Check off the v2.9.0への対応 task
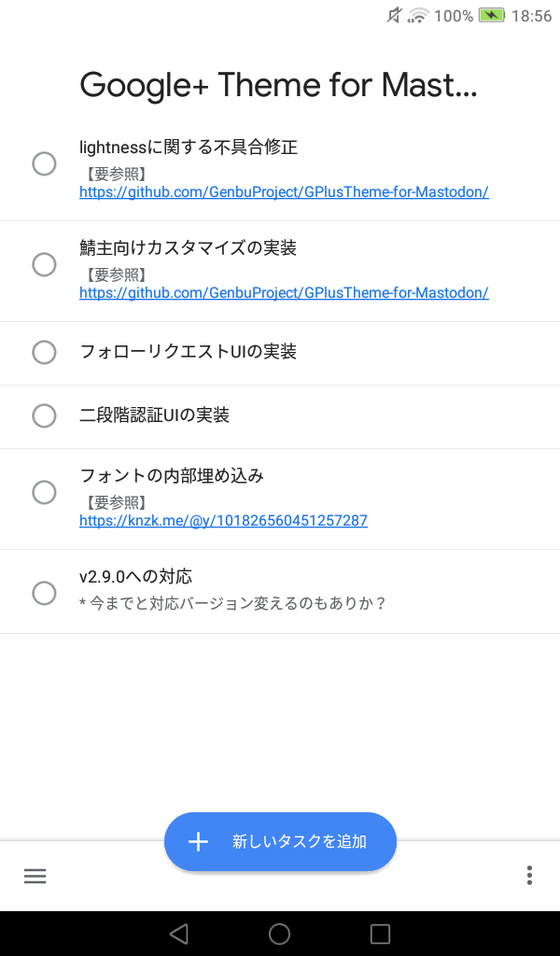 (44, 593)
